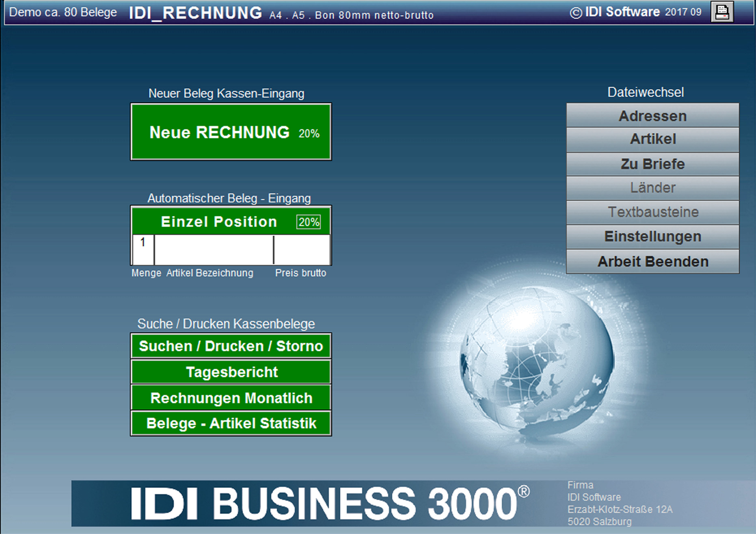Open the Tagesbericht report
The width and height of the screenshot is (756, 534).
[231, 372]
